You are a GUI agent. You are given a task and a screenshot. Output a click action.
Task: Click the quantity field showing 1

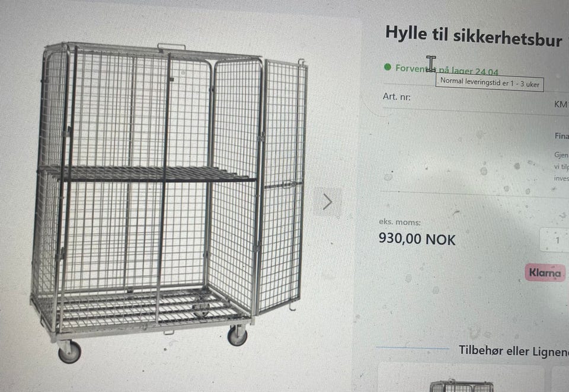[555, 240]
